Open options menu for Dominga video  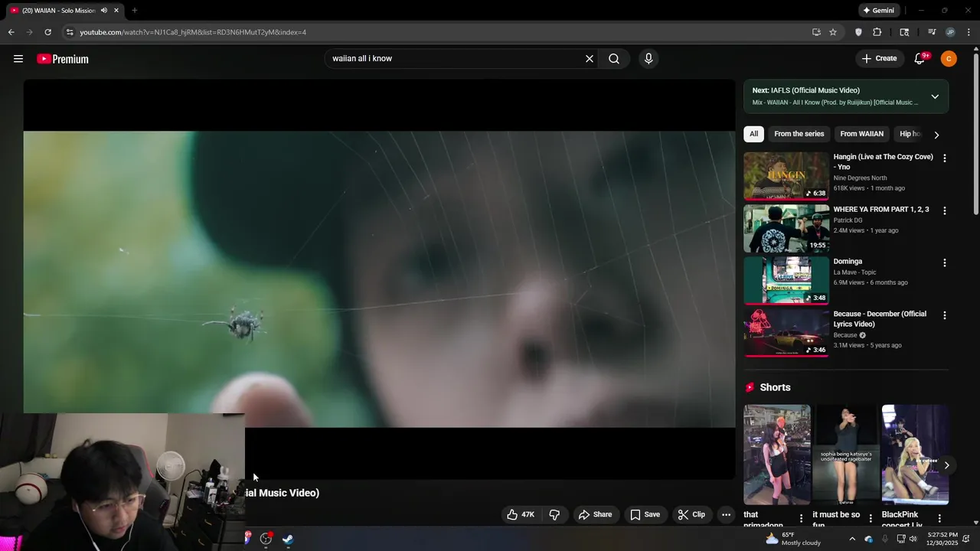coord(944,262)
